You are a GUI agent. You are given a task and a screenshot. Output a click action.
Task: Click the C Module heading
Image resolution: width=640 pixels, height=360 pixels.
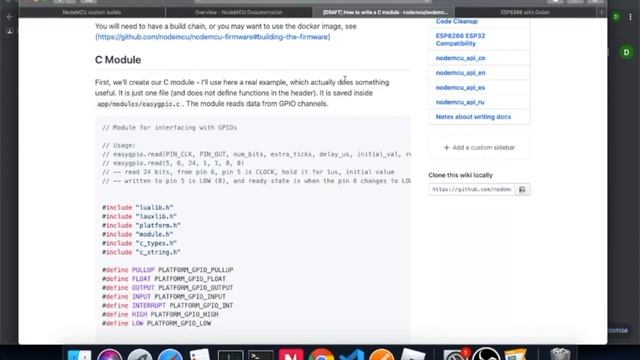[x=118, y=60]
